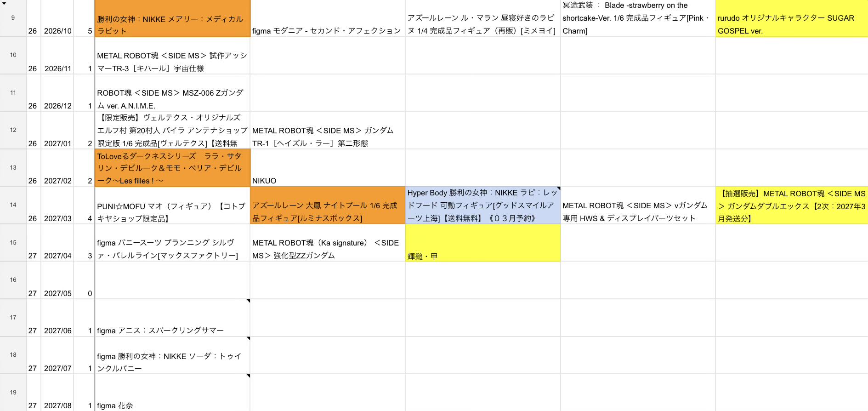The height and width of the screenshot is (411, 868).
Task: Open the note marker on the Hyper Body NIKKE cell
Action: [558, 188]
